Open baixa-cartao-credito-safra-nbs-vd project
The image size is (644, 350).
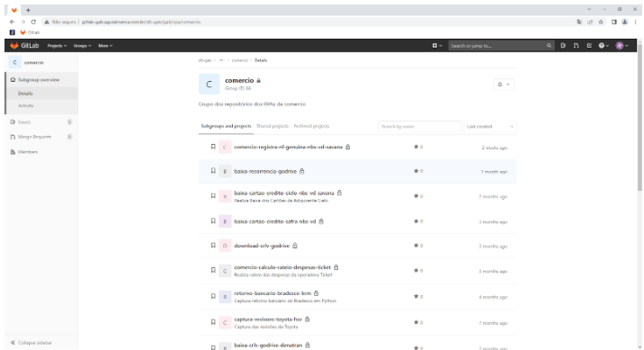point(274,221)
